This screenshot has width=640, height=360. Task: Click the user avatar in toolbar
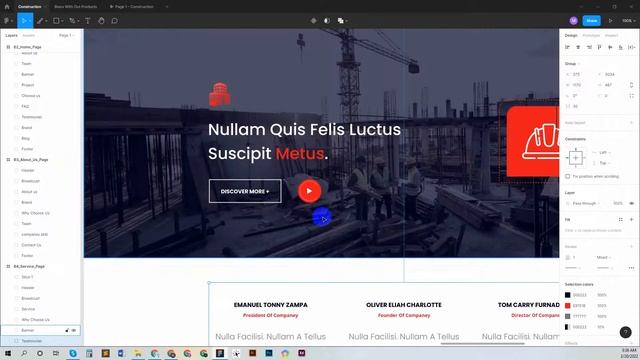[x=573, y=20]
